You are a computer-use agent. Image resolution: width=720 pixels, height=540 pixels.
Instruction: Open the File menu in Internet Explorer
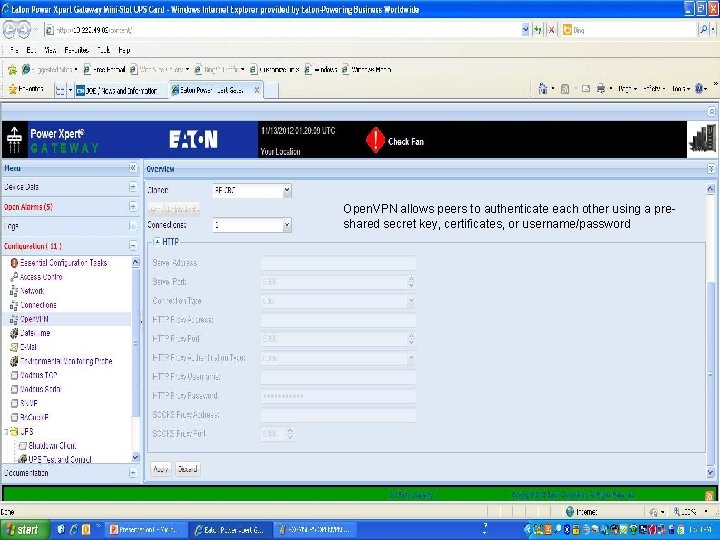[14, 50]
